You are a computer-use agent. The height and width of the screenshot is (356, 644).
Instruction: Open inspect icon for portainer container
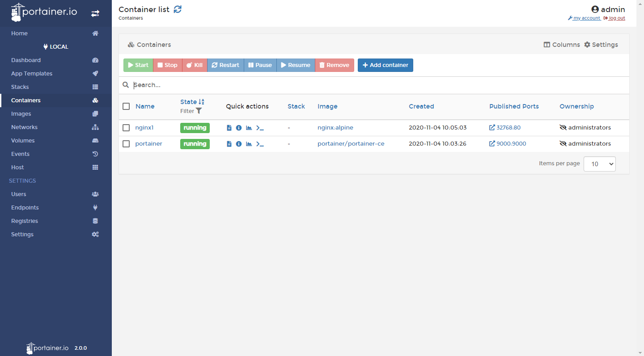239,144
